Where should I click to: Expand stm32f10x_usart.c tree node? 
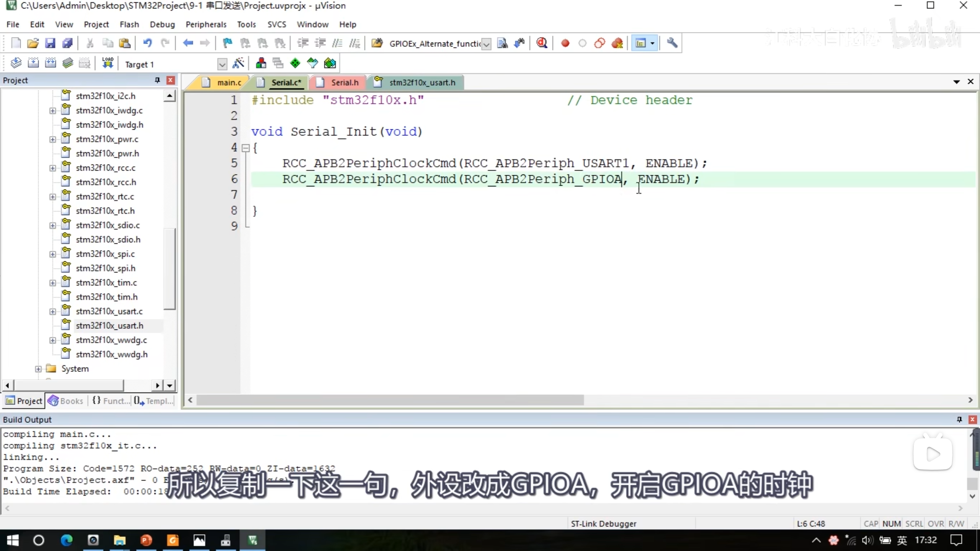(52, 311)
